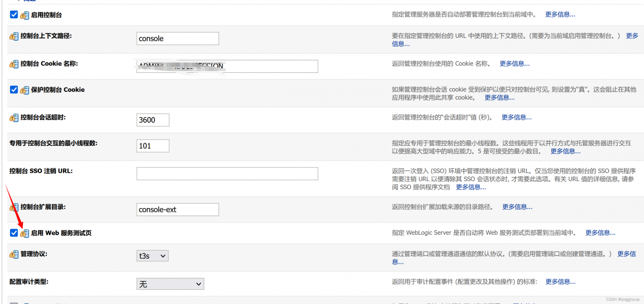Click the icon next to 控制台会话超时
Screen dimensions: 644x304
pos(14,118)
